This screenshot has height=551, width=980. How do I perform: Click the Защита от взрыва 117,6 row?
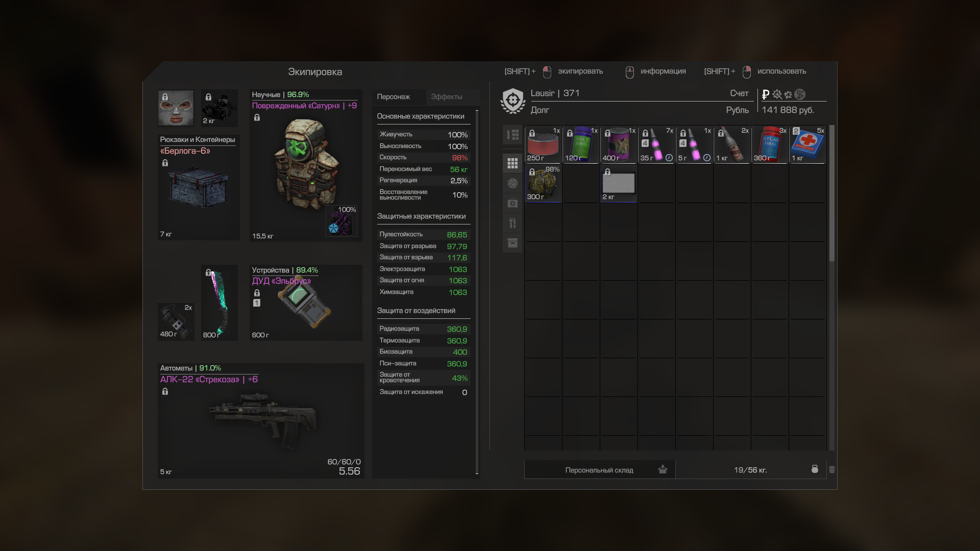pos(423,258)
